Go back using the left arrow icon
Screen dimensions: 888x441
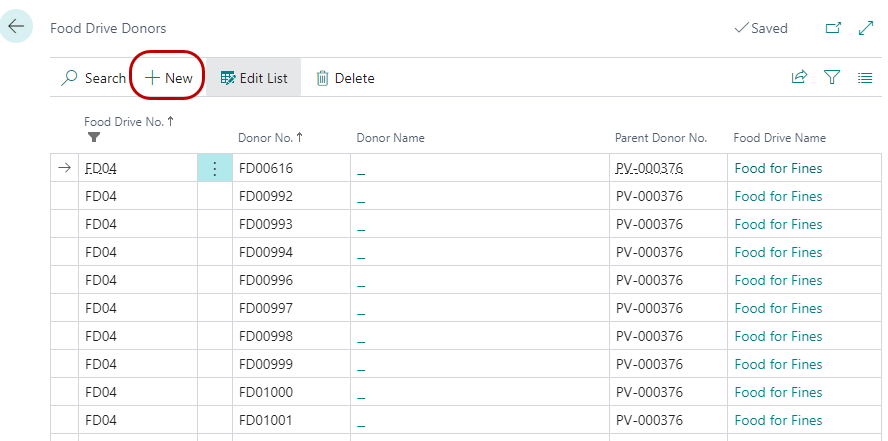pos(17,27)
